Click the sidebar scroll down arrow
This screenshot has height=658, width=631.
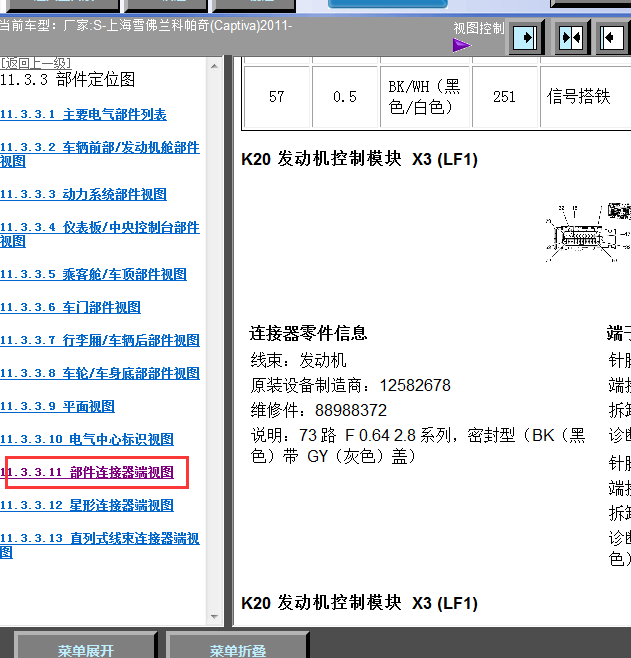point(214,616)
